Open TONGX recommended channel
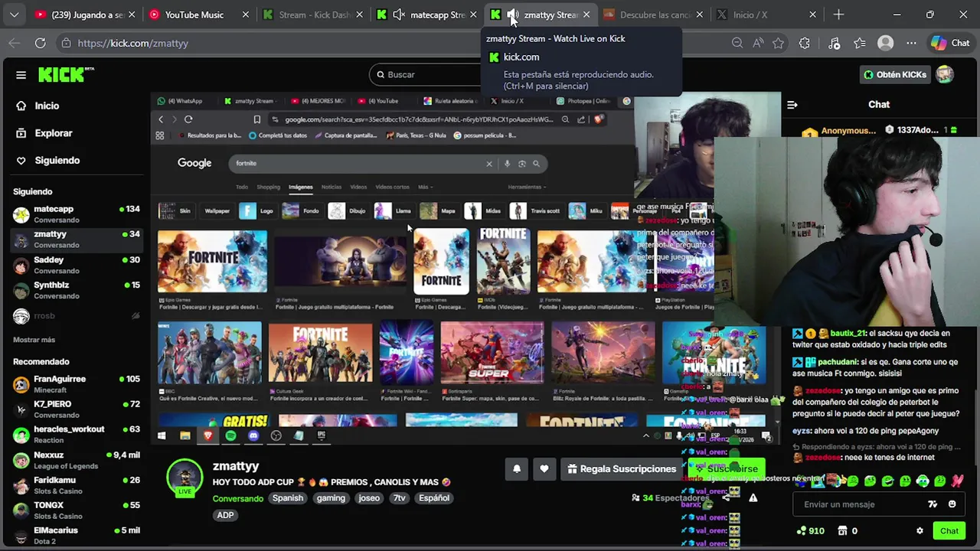 [77, 510]
